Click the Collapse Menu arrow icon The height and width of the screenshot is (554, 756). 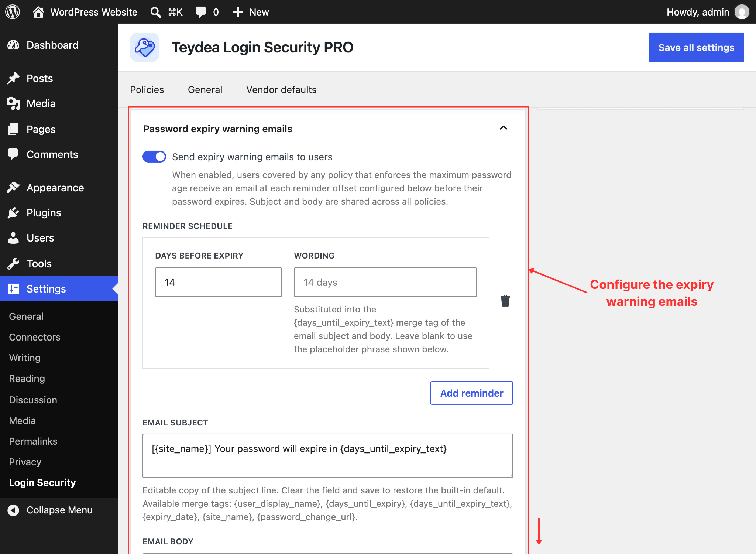(x=13, y=510)
